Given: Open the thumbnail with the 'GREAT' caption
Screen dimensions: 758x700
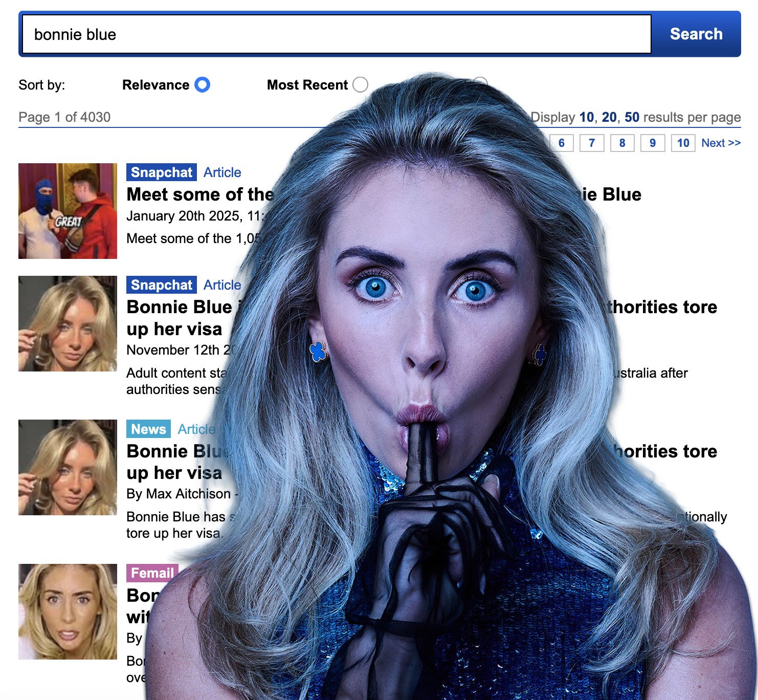Looking at the screenshot, I should [x=68, y=211].
